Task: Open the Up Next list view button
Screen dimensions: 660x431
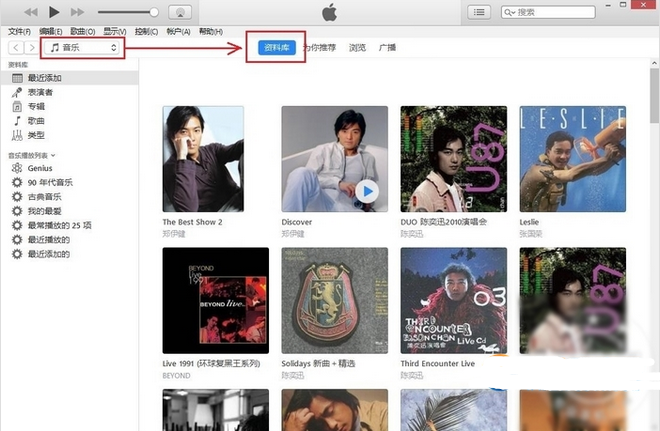Action: point(479,12)
